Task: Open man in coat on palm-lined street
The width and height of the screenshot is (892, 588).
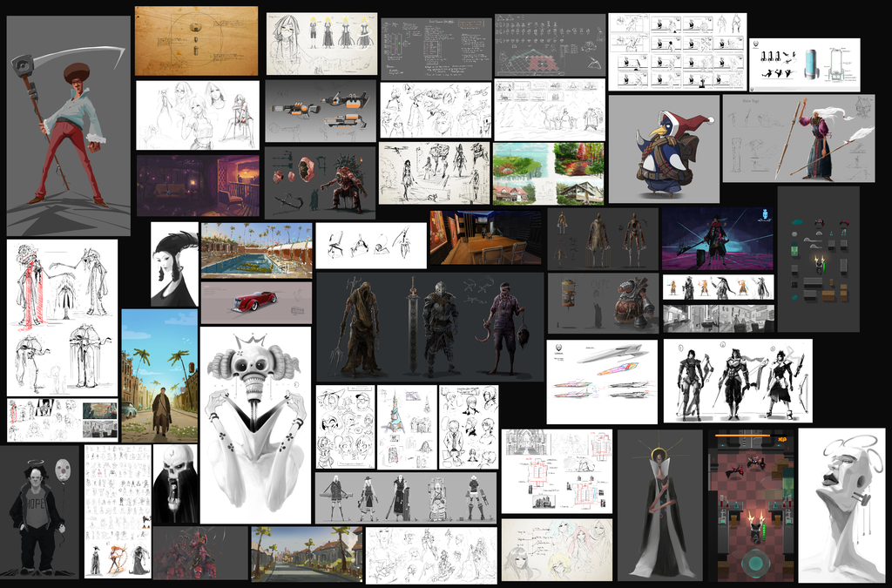Action: tap(159, 376)
